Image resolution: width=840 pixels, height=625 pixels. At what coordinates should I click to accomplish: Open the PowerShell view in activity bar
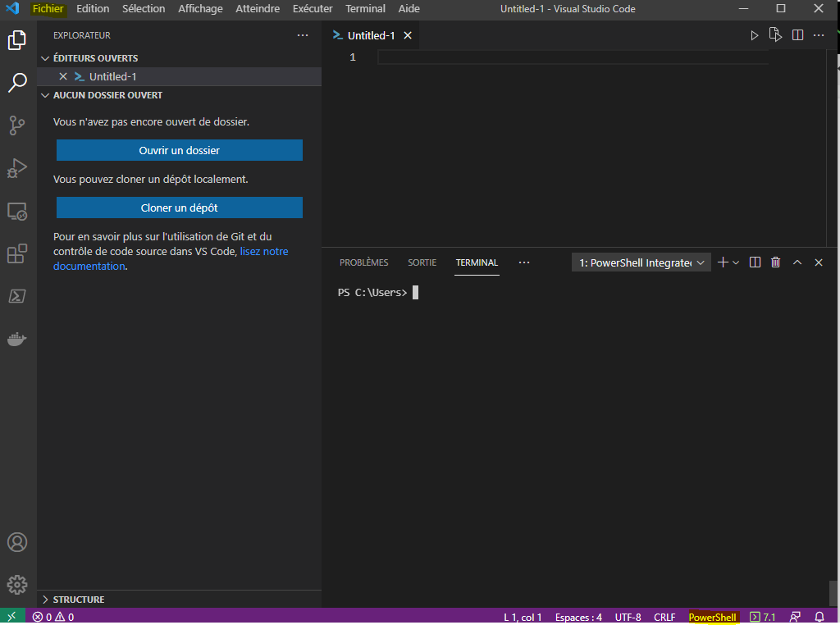[17, 296]
